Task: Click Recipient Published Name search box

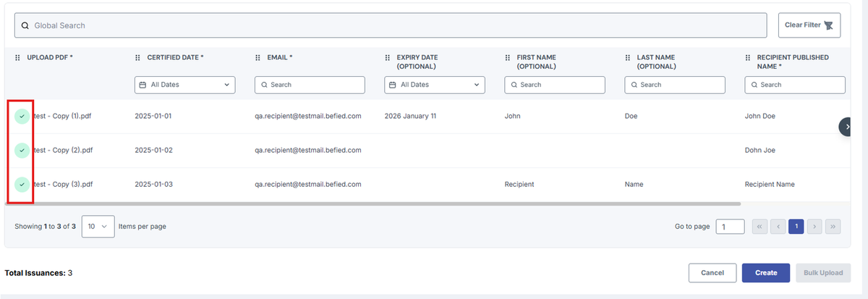Action: pos(795,85)
